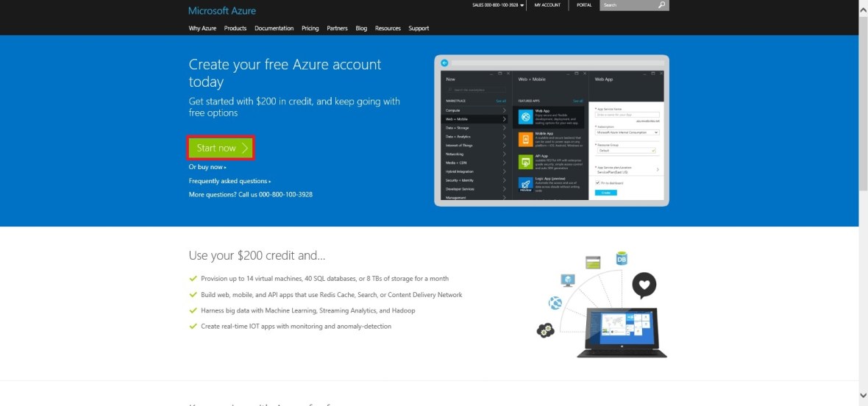
Task: Click the green Start now button
Action: (x=221, y=149)
